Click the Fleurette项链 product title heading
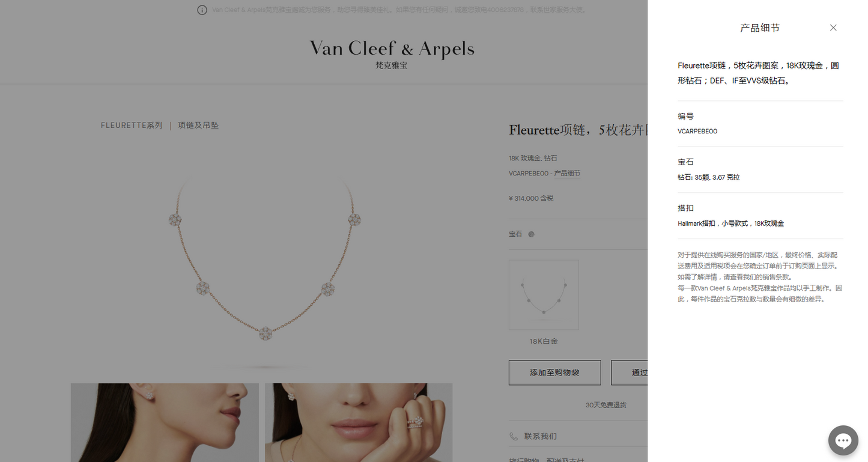The width and height of the screenshot is (868, 462). [578, 130]
